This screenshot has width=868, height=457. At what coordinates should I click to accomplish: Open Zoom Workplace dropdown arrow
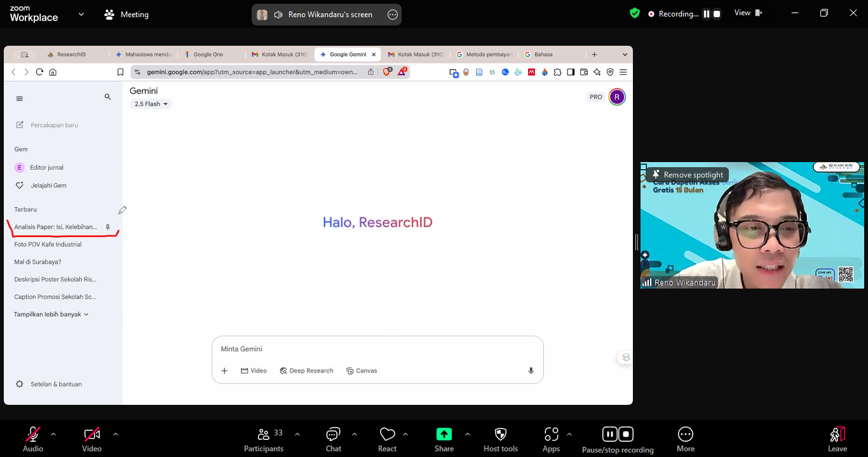[81, 14]
